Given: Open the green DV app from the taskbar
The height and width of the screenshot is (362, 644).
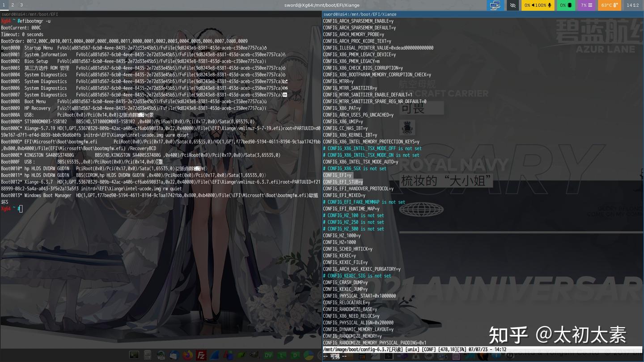Looking at the screenshot, I should click(267, 355).
